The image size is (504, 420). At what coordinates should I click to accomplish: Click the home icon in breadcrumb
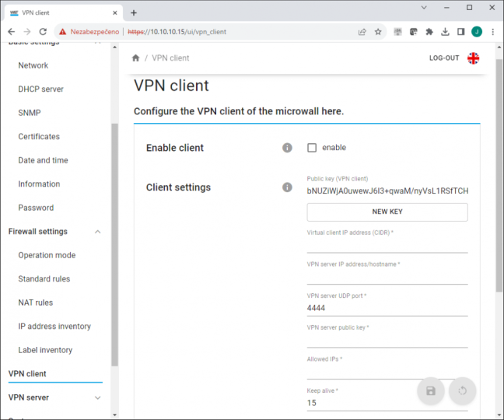coord(135,58)
